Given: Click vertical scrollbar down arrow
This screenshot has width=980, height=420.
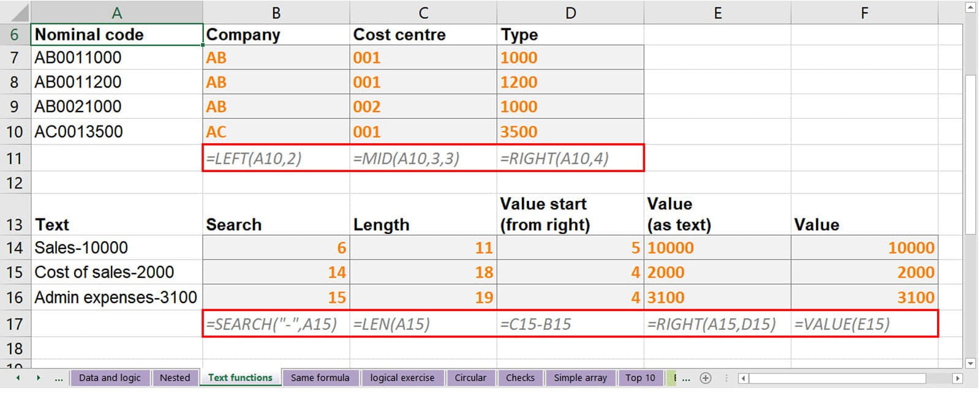Looking at the screenshot, I should 970,363.
